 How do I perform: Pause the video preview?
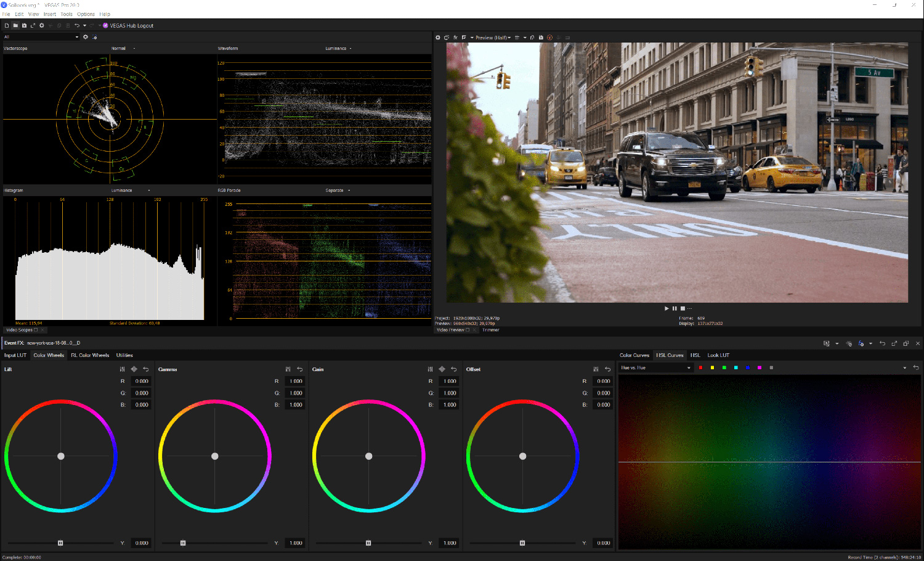click(x=675, y=308)
